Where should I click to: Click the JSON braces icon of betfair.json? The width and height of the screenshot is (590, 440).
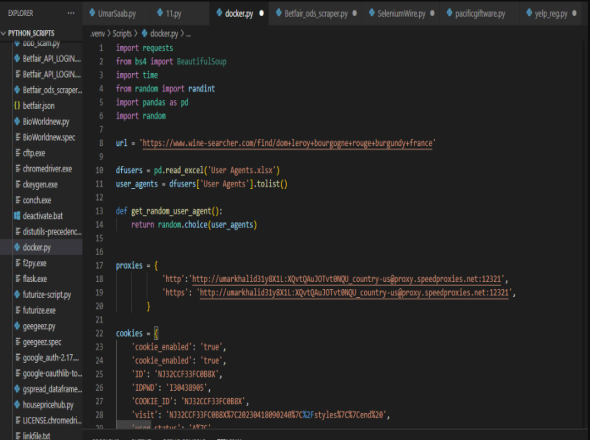pos(17,106)
